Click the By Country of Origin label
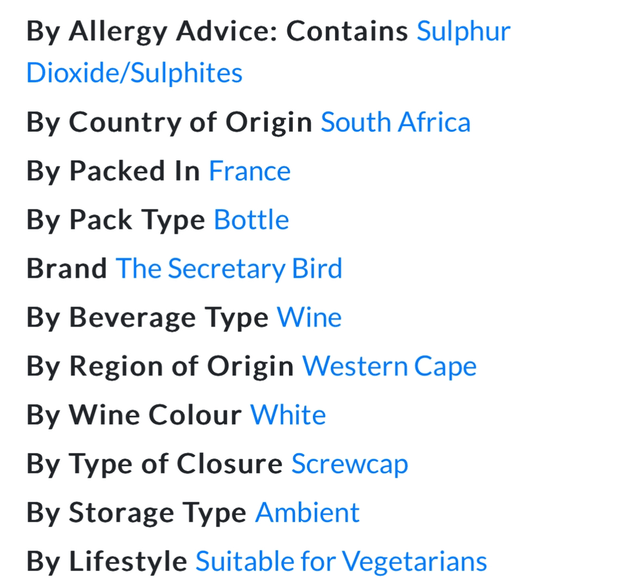This screenshot has width=640, height=588. click(x=169, y=122)
